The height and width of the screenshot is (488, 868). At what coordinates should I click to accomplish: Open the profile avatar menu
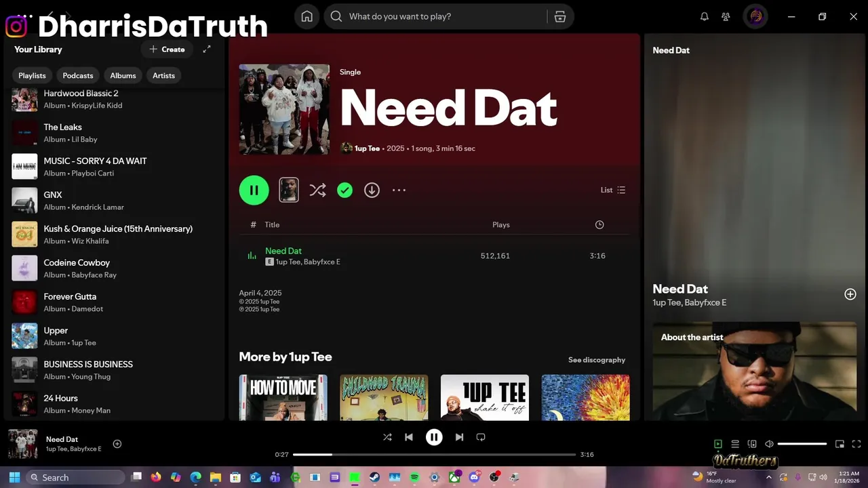(x=756, y=16)
